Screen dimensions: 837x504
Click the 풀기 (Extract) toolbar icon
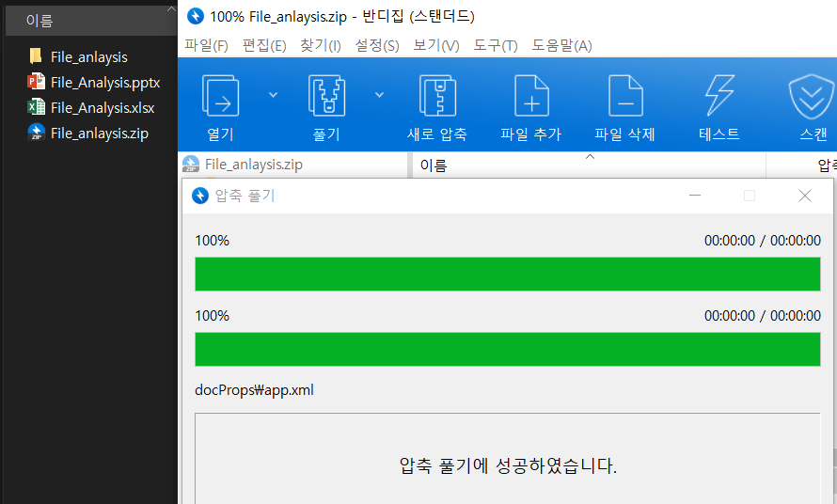[x=326, y=96]
